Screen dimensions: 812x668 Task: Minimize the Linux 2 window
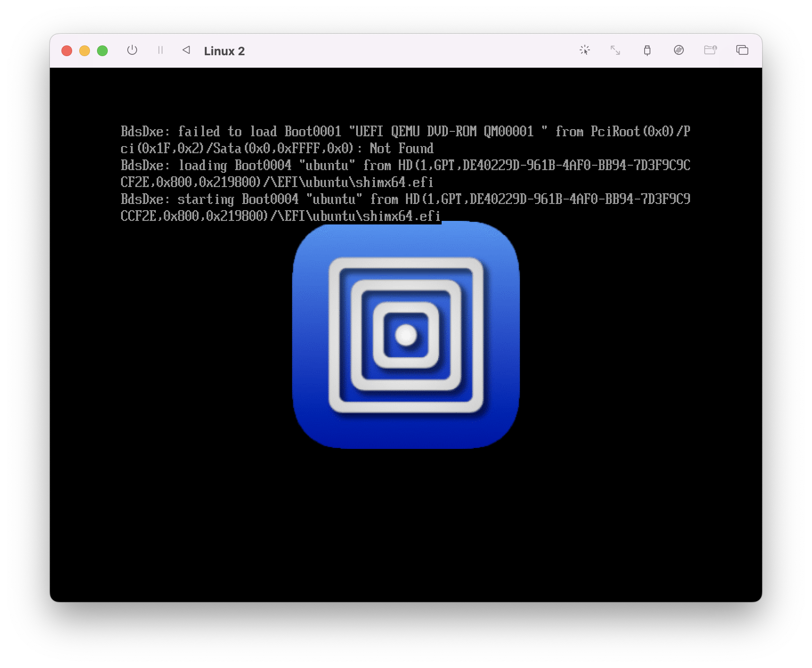85,51
